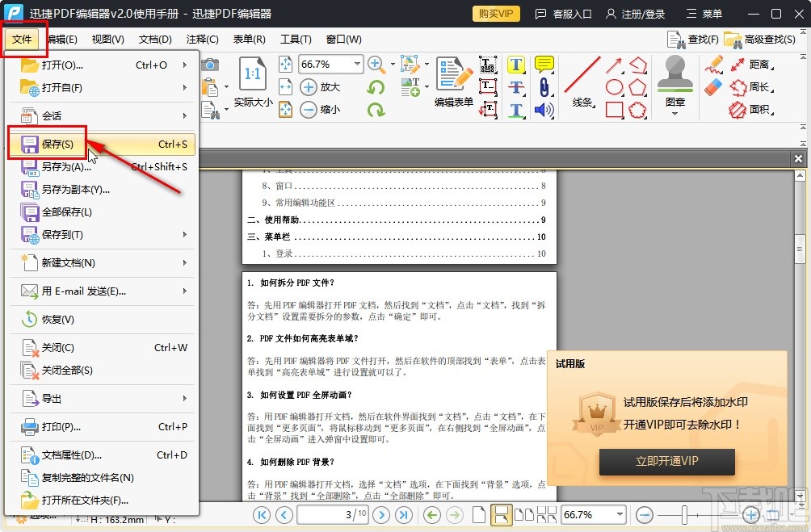Select 保存(S) from the file menu

click(57, 144)
